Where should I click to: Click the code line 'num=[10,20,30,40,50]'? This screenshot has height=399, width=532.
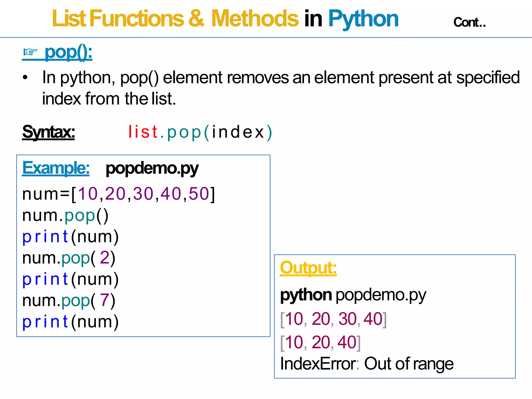119,194
